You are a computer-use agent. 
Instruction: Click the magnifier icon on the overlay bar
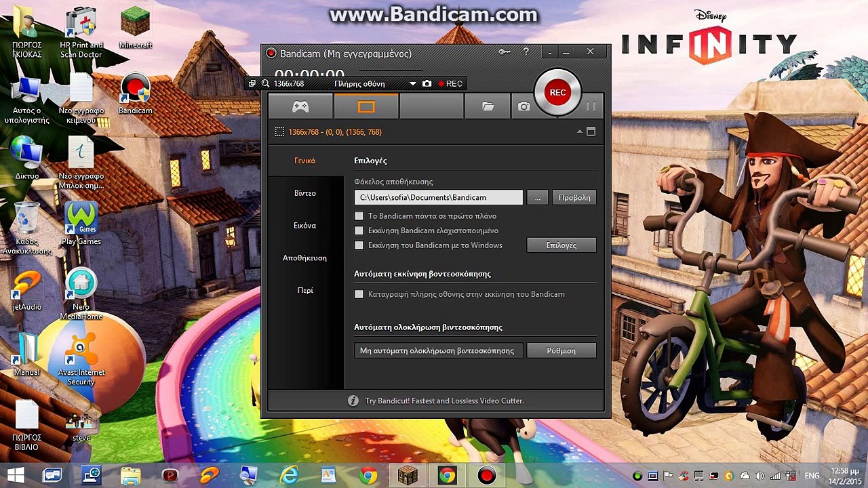pyautogui.click(x=265, y=83)
